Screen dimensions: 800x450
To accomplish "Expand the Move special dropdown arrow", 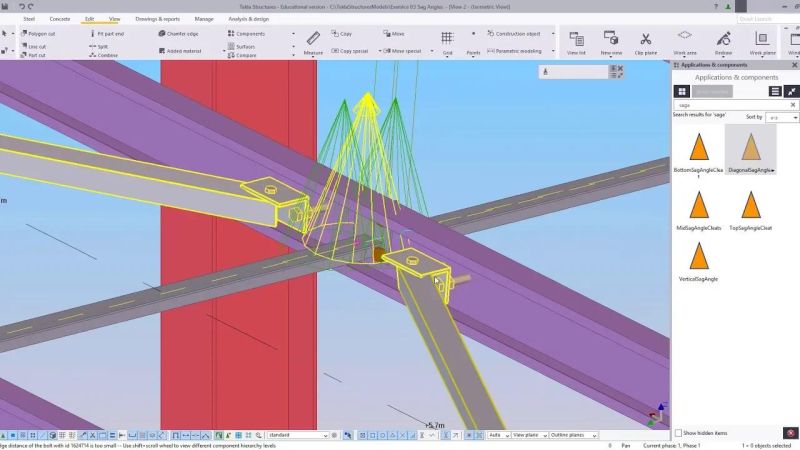I will [432, 51].
